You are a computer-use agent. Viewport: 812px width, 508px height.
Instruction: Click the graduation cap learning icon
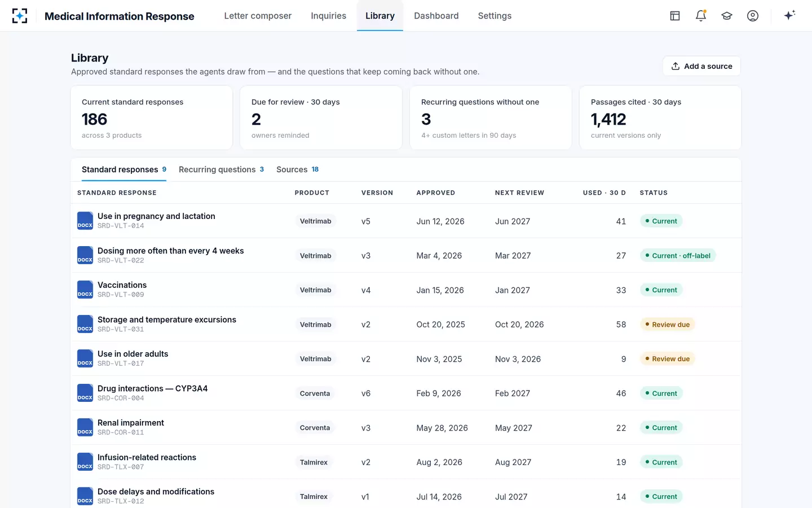tap(727, 16)
